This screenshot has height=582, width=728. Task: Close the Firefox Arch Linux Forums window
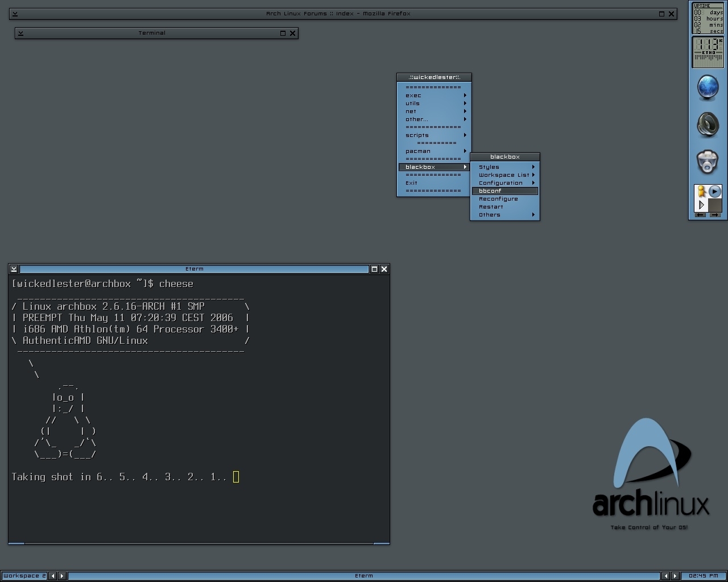click(671, 14)
